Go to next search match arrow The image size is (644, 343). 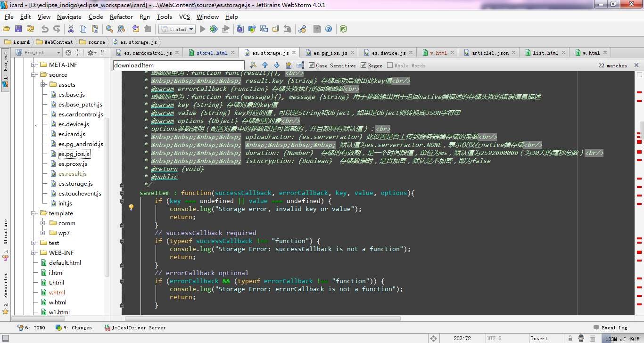point(277,65)
